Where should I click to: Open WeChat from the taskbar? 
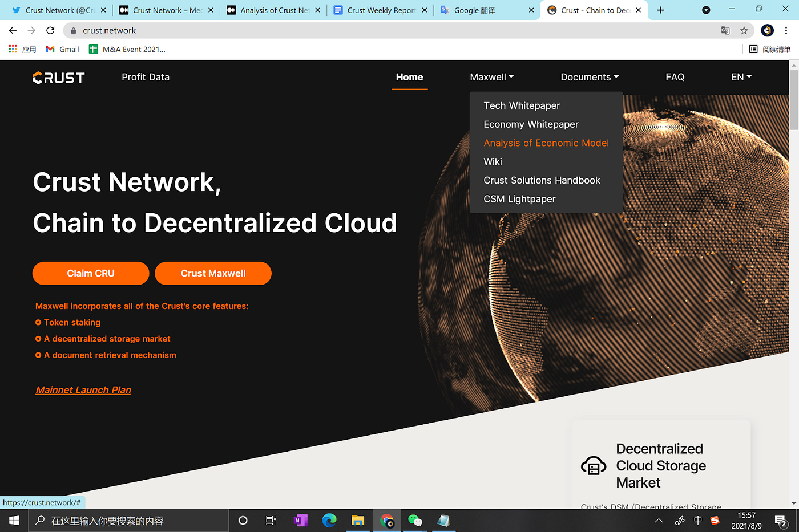415,521
